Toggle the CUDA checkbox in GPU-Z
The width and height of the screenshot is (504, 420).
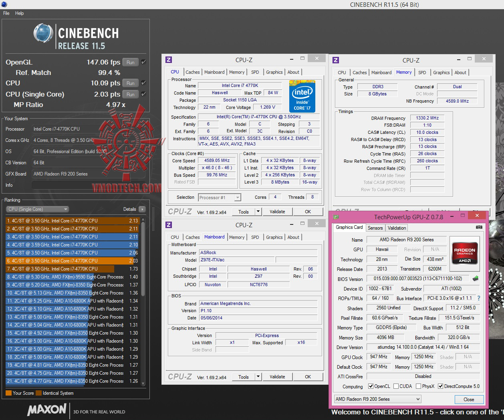(x=396, y=386)
